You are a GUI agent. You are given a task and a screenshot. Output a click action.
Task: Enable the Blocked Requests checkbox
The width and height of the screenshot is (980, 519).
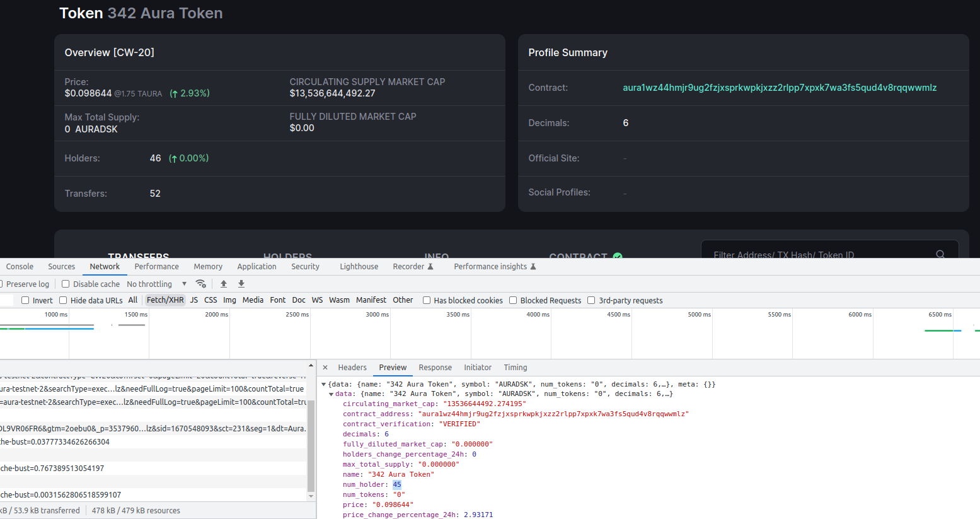[513, 300]
